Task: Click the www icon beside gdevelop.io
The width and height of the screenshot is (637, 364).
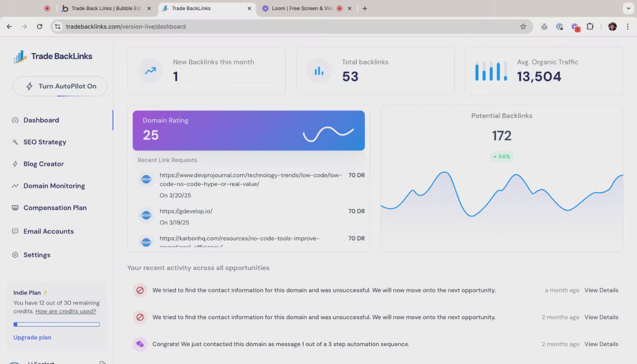Action: tap(146, 215)
